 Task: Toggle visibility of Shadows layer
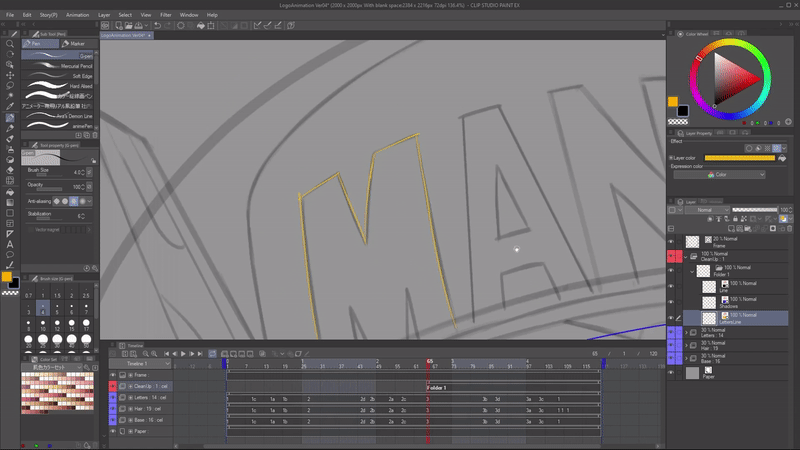(671, 302)
